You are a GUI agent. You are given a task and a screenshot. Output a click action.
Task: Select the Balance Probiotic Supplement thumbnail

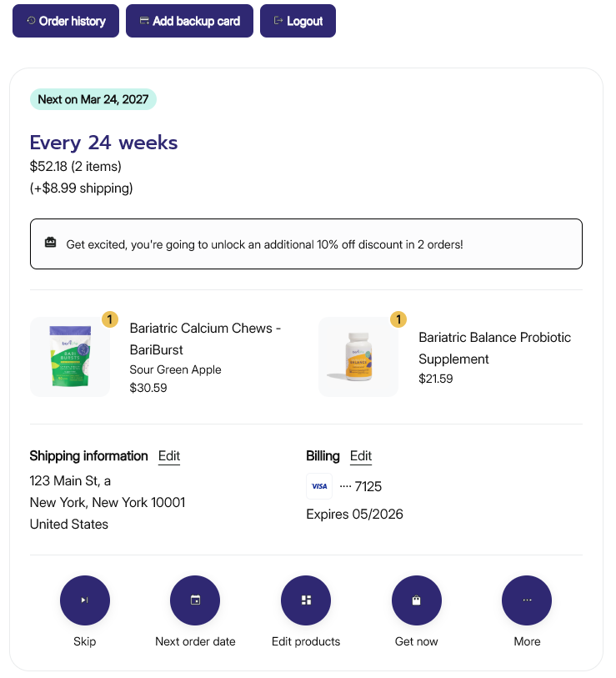(358, 357)
